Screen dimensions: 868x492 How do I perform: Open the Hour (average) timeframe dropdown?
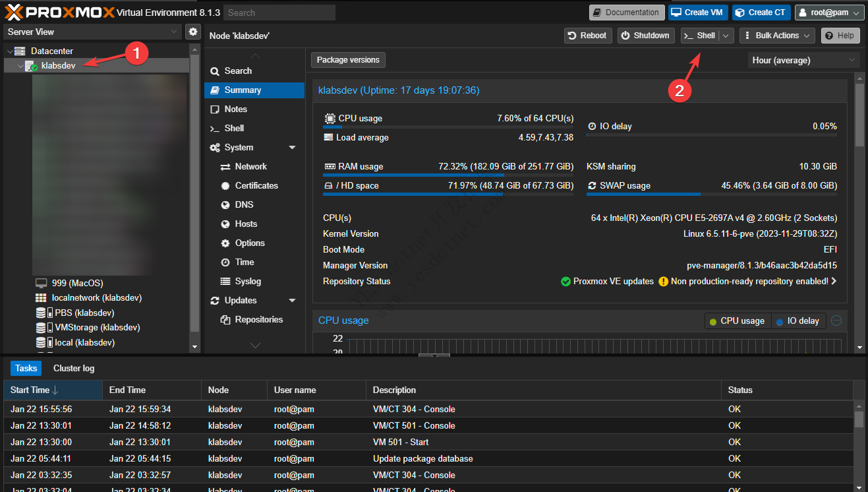point(803,60)
